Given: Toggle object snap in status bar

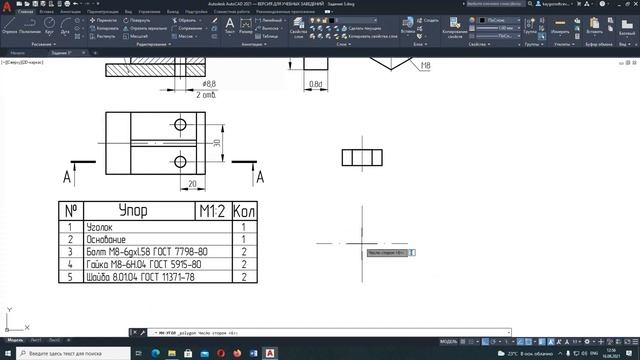Looking at the screenshot, I should click(x=528, y=342).
